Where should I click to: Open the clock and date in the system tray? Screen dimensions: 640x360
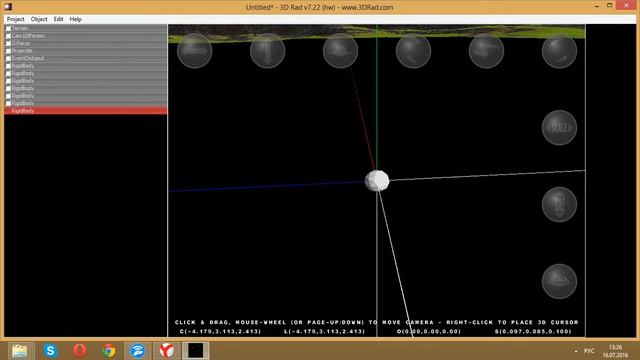click(x=615, y=351)
